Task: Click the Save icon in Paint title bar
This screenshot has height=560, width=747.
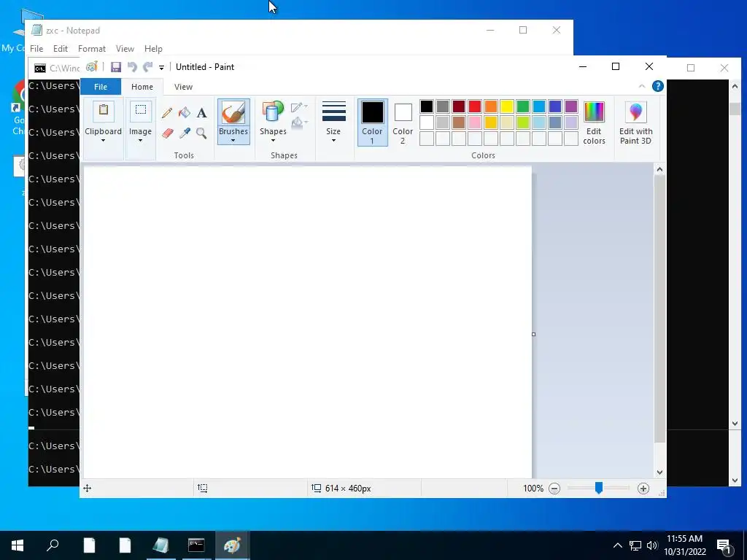Action: (116, 67)
